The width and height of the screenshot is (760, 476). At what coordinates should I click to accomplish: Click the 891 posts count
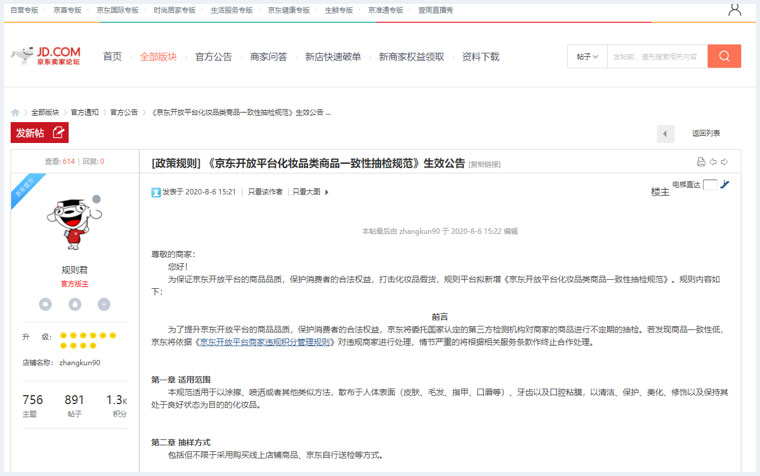tap(74, 400)
